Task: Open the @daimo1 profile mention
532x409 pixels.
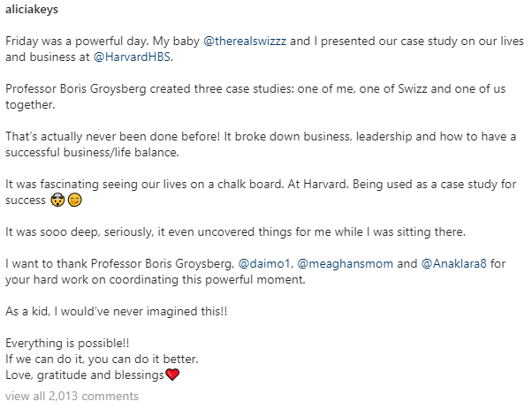Action: pos(264,263)
